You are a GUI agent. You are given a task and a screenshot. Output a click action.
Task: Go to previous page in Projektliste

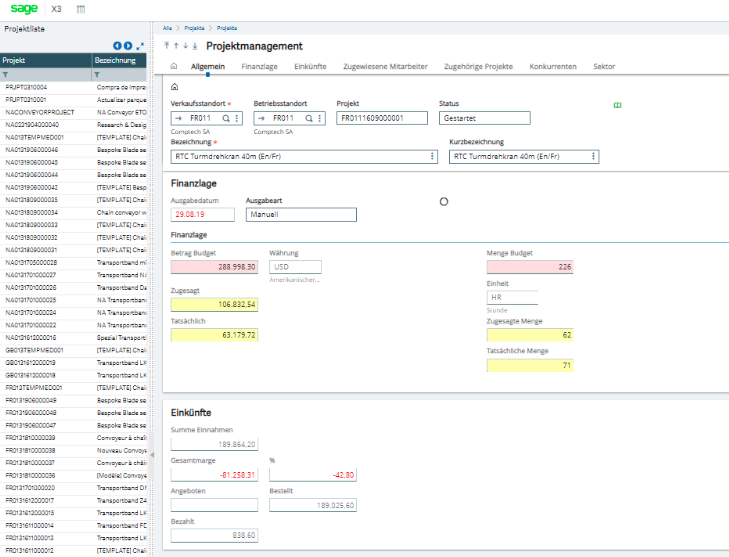tap(117, 46)
